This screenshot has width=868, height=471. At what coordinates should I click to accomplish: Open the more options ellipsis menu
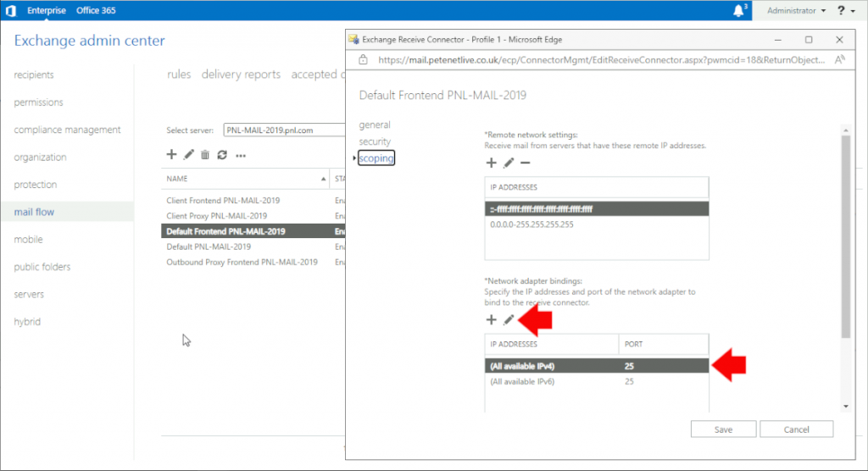pos(240,156)
